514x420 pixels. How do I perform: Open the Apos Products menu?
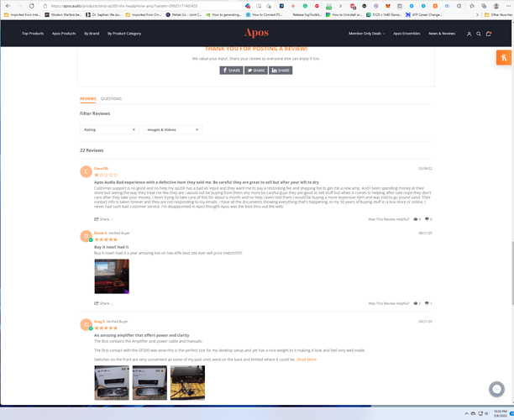coord(64,34)
